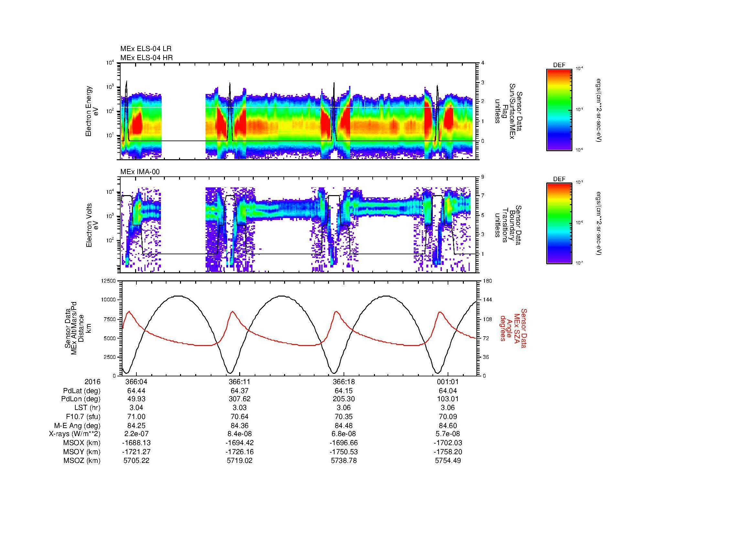
Task: Click the altitude axis tick '12500'
Action: (x=109, y=281)
